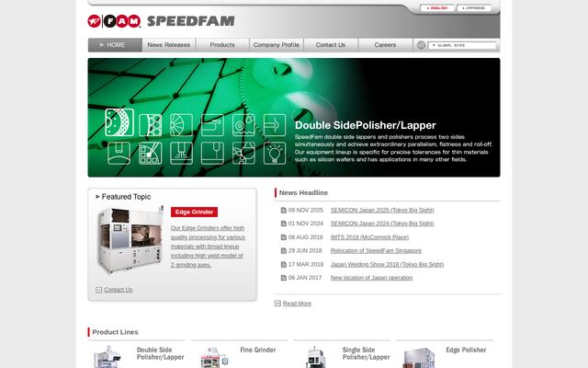Open the News Releases menu

coord(169,45)
